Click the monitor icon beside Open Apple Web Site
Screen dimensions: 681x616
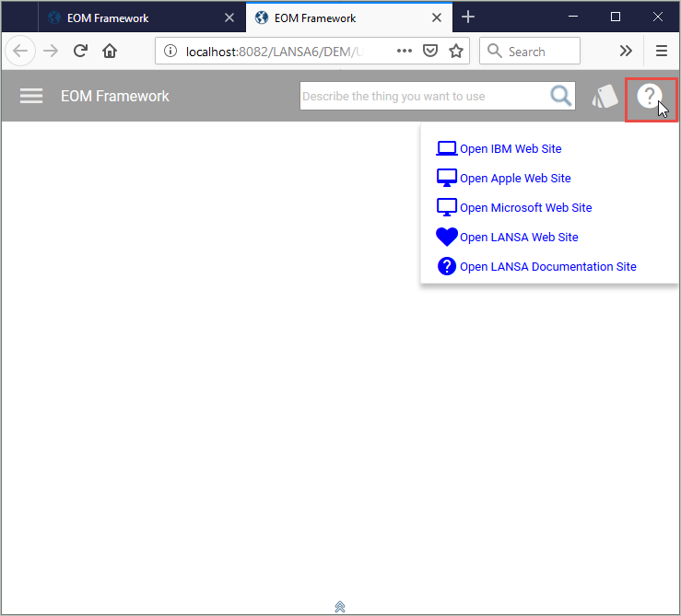446,178
